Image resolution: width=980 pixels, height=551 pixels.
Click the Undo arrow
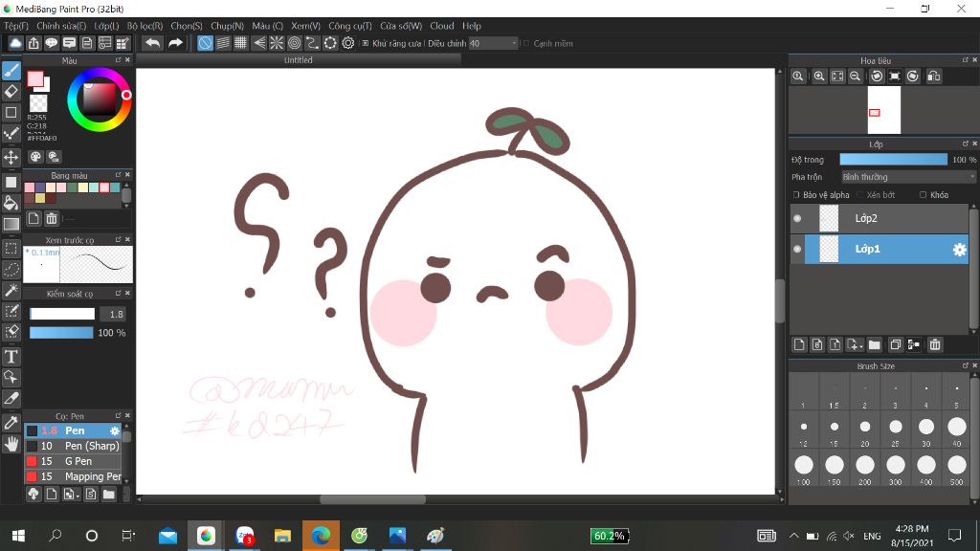(x=152, y=42)
